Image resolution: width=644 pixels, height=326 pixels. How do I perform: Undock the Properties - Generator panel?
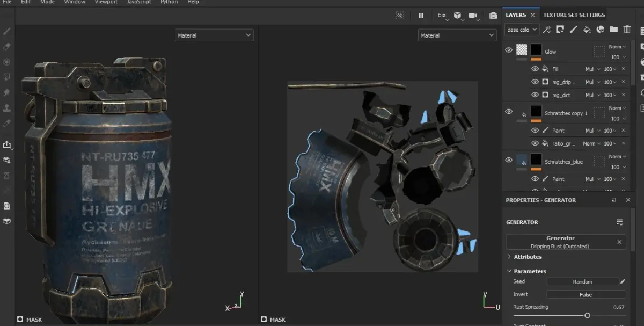pos(614,200)
